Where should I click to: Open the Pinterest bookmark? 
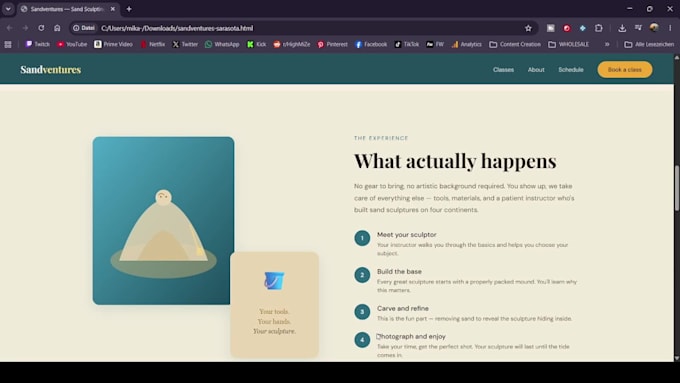coord(333,44)
